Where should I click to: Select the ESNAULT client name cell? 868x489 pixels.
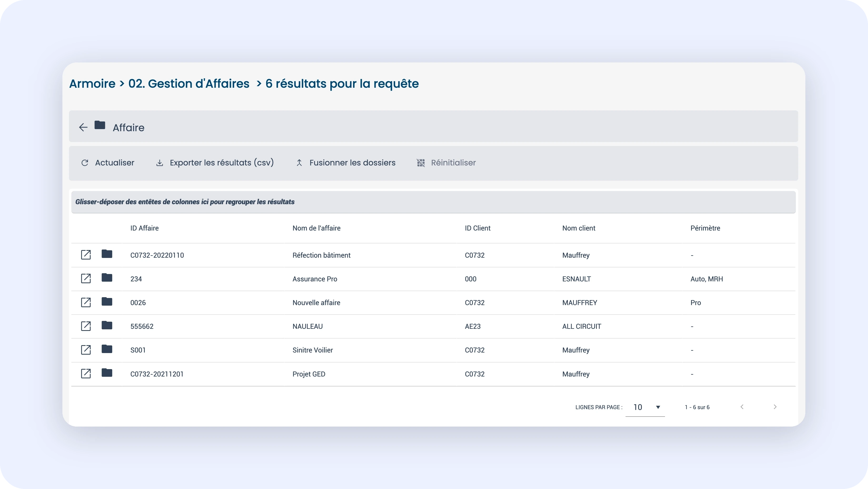click(x=577, y=279)
